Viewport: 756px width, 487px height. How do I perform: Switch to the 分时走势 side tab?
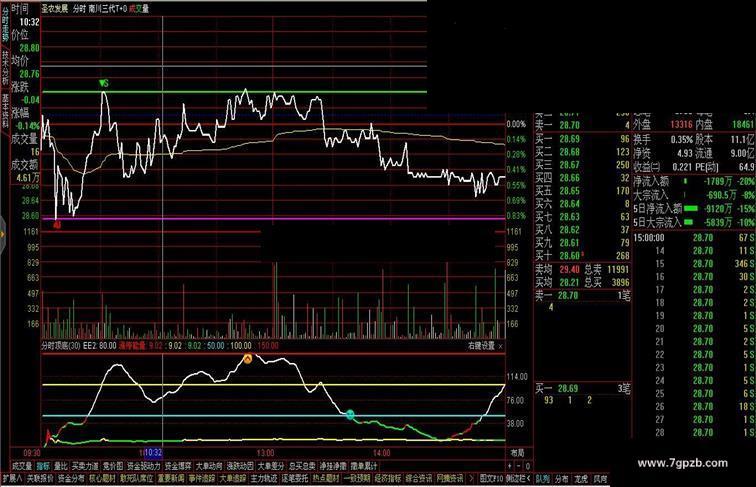coord(5,24)
